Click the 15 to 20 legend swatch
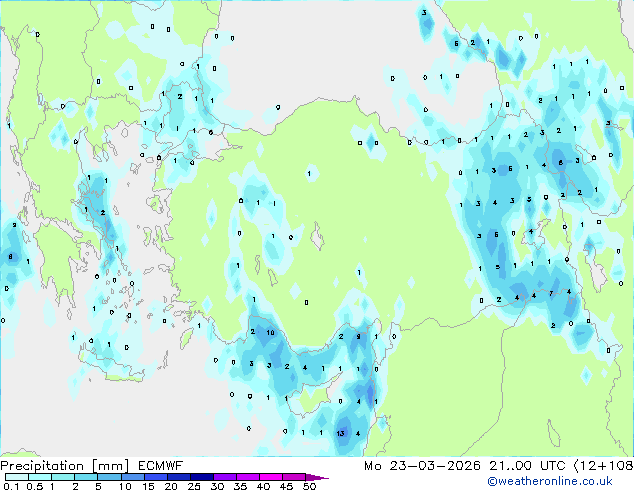The height and width of the screenshot is (490, 634). (155, 477)
